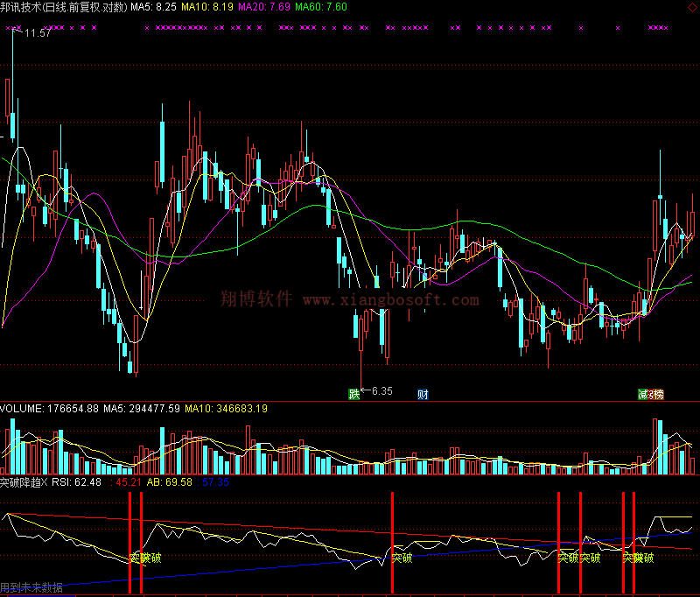Select the MA10 8.19 moving average label
Image resolution: width=700 pixels, height=597 pixels.
(x=207, y=7)
